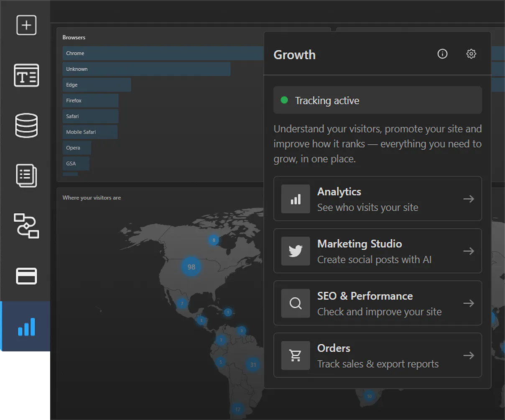Open the workflow diagram icon in sidebar
The width and height of the screenshot is (505, 420).
[x=26, y=226]
